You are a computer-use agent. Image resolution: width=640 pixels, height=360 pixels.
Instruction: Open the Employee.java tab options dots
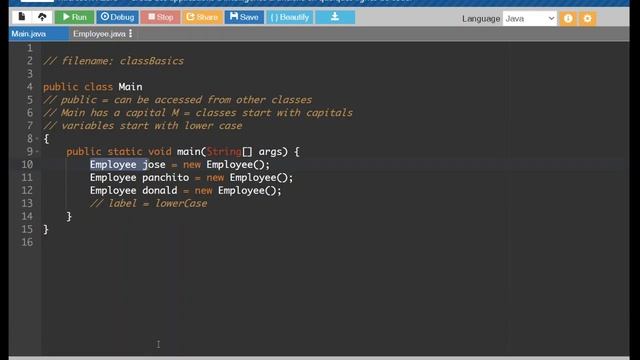(x=131, y=33)
